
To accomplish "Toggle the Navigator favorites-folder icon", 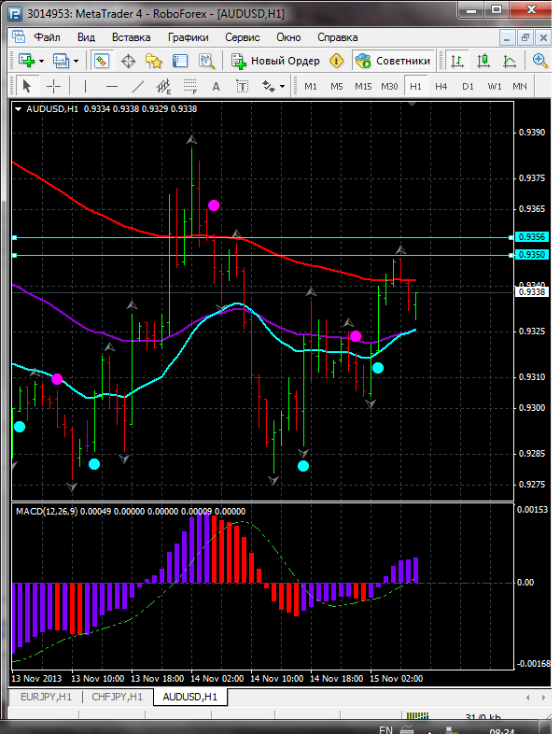I will click(154, 61).
